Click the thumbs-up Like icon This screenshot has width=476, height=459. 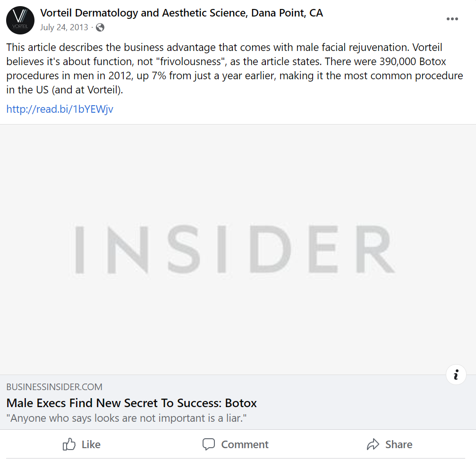click(x=69, y=444)
